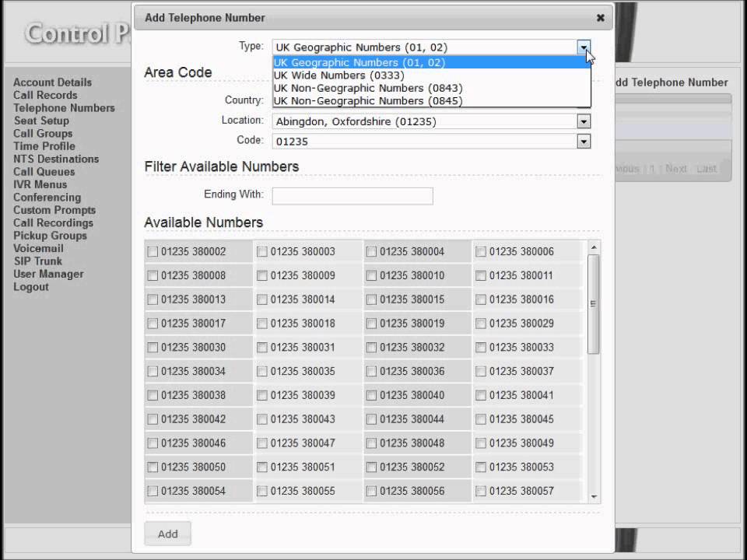Check the 01235 380033 box
747x560 pixels.
tap(481, 348)
